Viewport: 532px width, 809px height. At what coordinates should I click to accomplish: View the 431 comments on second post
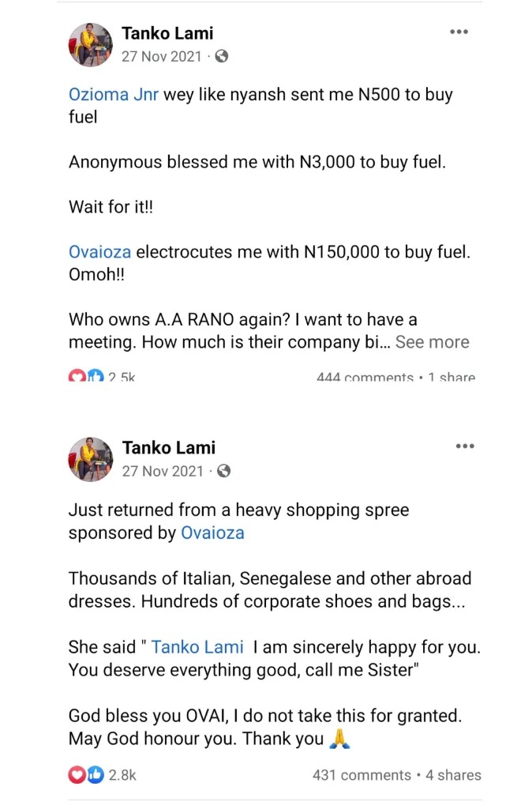(362, 775)
